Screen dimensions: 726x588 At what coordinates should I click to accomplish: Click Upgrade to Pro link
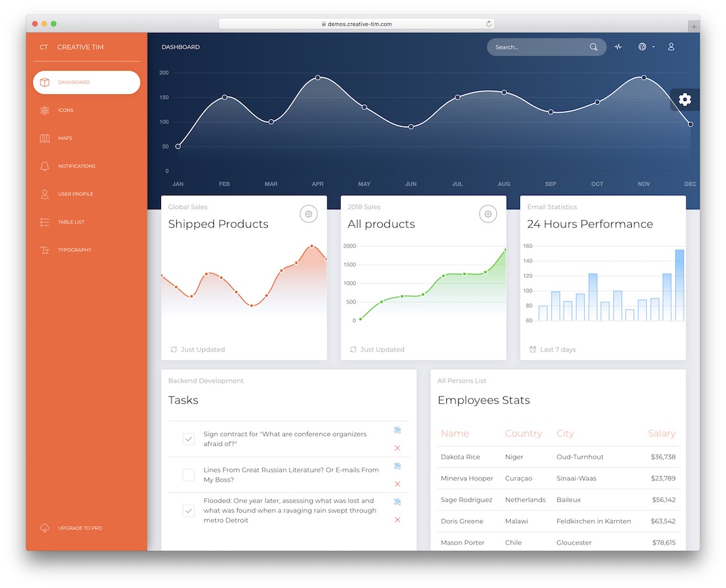86,528
